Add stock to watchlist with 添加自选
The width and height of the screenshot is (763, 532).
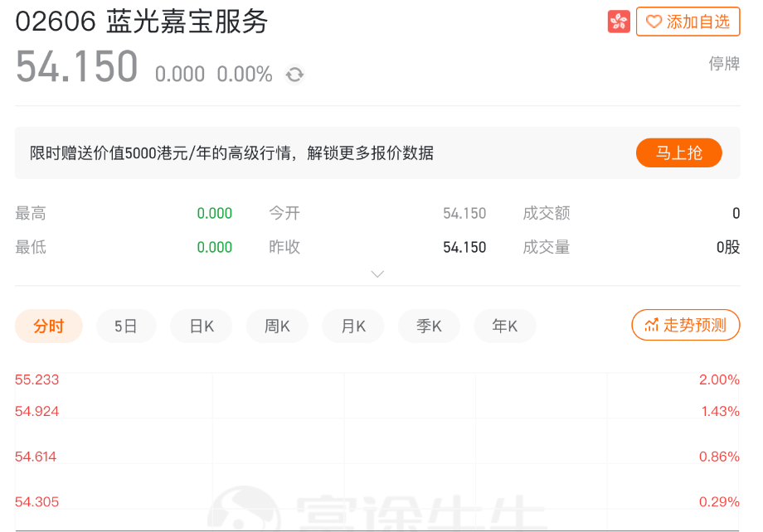coord(688,22)
